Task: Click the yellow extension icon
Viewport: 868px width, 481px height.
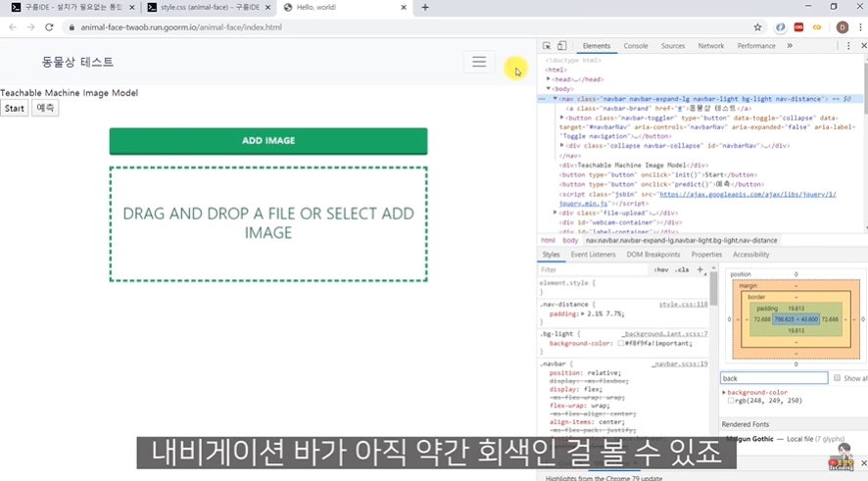Action: pyautogui.click(x=816, y=27)
